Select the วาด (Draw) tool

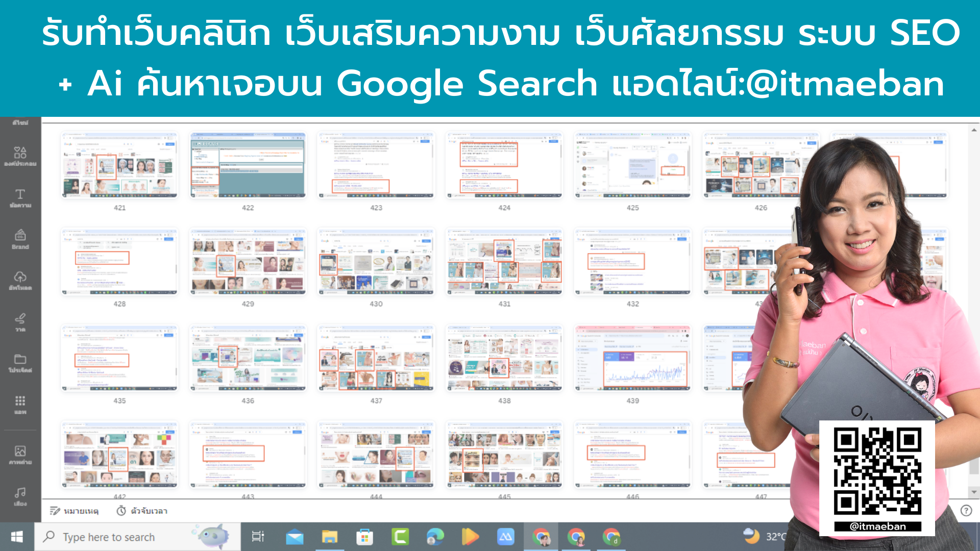19,321
